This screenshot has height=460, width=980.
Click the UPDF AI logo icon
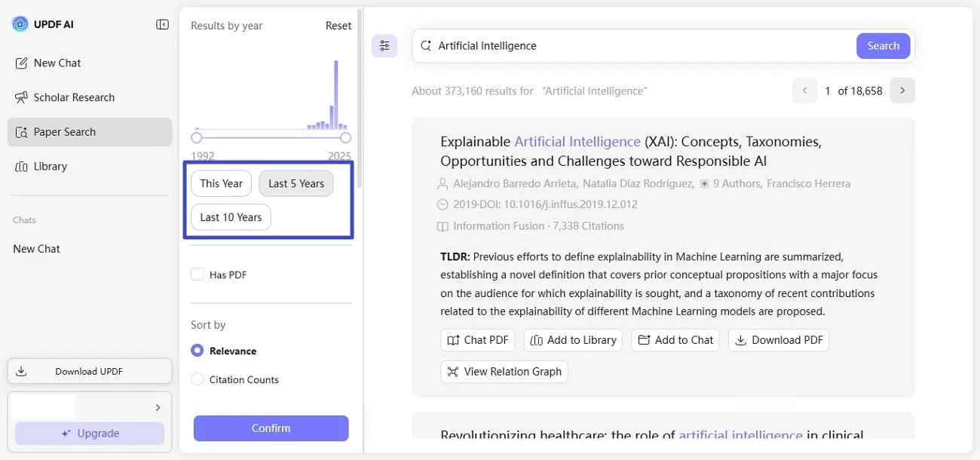click(x=20, y=24)
